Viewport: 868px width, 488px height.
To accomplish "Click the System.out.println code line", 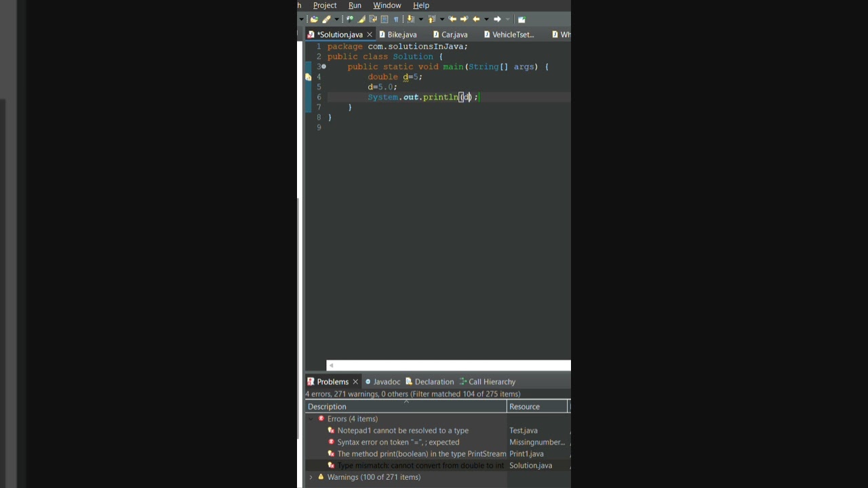I will pyautogui.click(x=423, y=98).
